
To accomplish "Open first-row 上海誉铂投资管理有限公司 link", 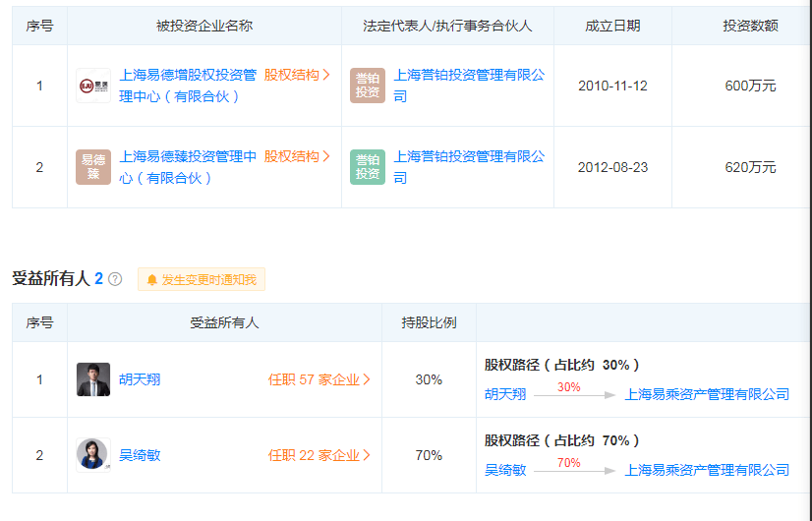I will [x=468, y=75].
